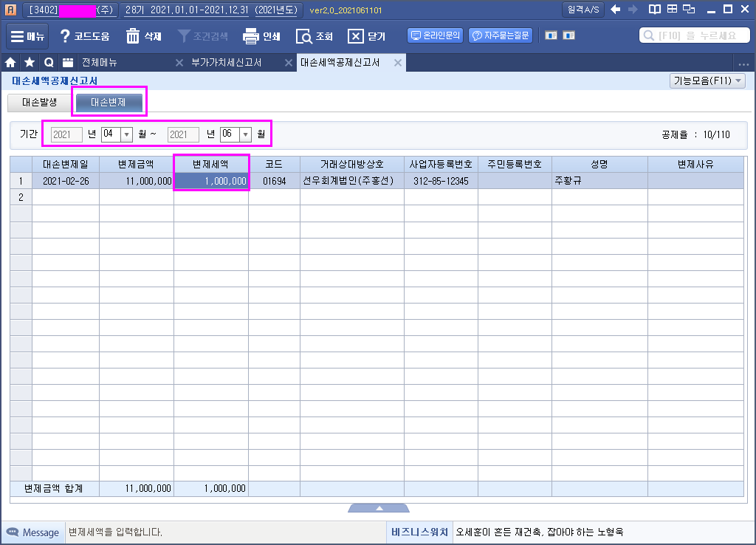Click the forward arrow in title bar

[633, 9]
